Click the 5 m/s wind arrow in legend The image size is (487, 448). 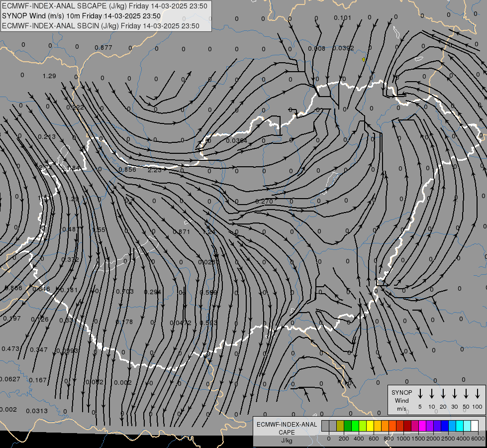420,394
